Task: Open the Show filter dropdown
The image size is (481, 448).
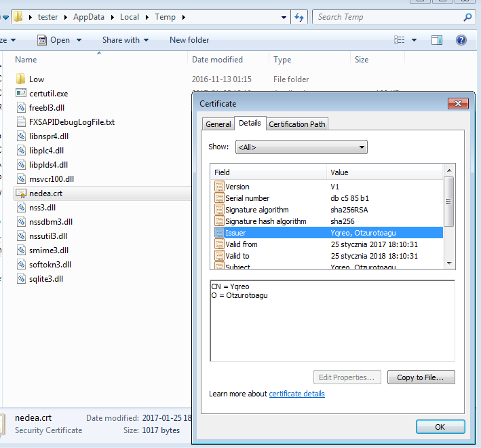Action: (x=301, y=147)
